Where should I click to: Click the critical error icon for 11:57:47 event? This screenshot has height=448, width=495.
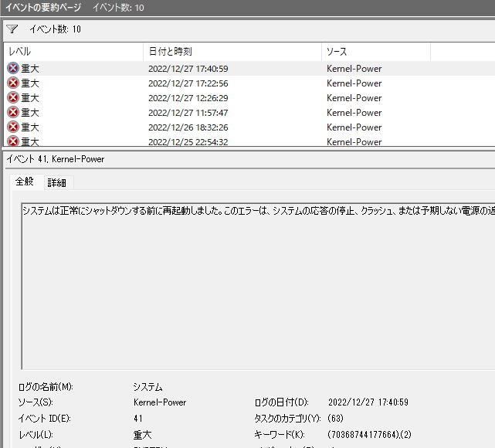(13, 113)
